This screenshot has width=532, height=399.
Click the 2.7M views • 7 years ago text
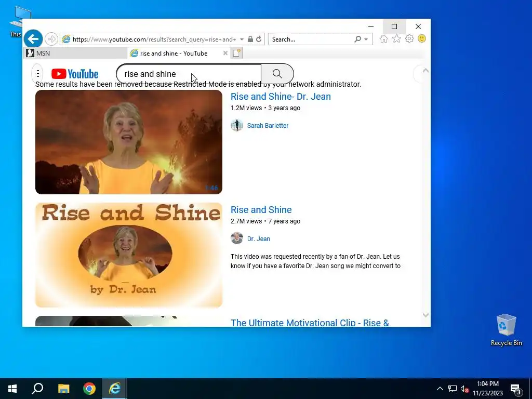(x=265, y=221)
